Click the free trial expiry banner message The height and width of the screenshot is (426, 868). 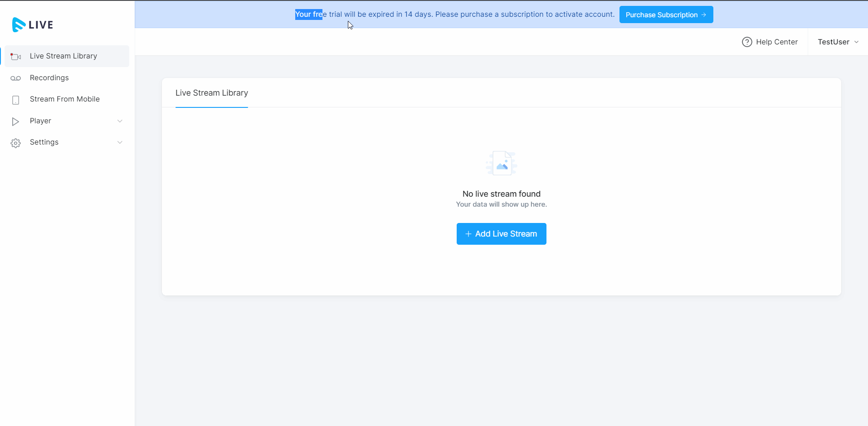pyautogui.click(x=454, y=15)
